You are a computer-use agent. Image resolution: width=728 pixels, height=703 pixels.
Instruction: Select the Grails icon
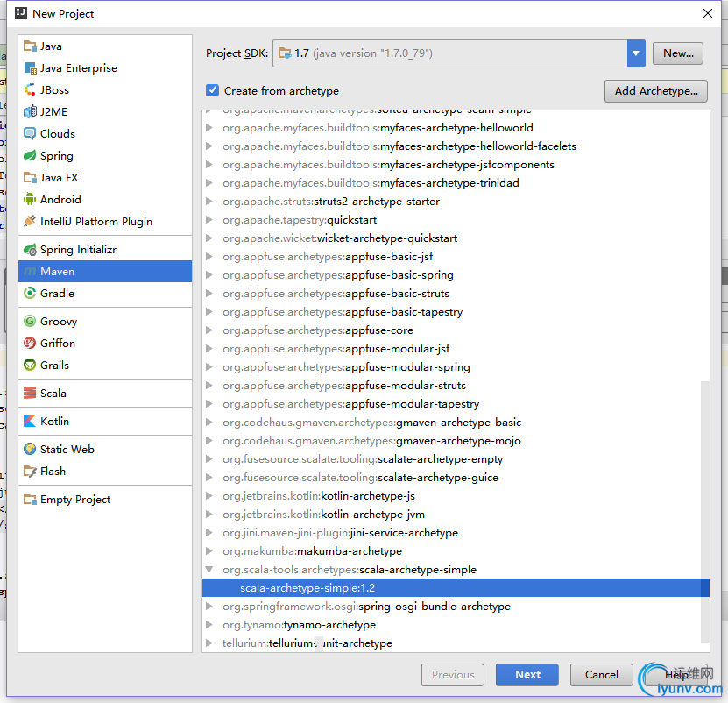pyautogui.click(x=30, y=365)
